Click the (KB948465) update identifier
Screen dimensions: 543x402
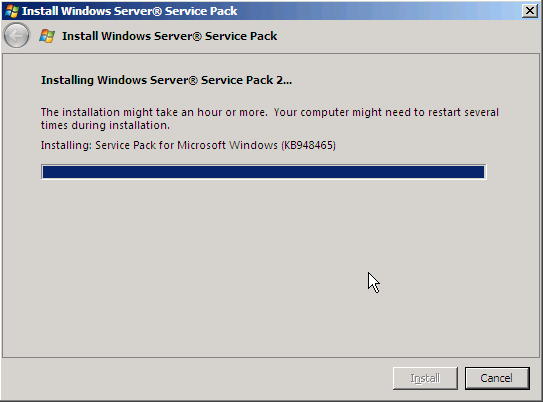(x=308, y=145)
